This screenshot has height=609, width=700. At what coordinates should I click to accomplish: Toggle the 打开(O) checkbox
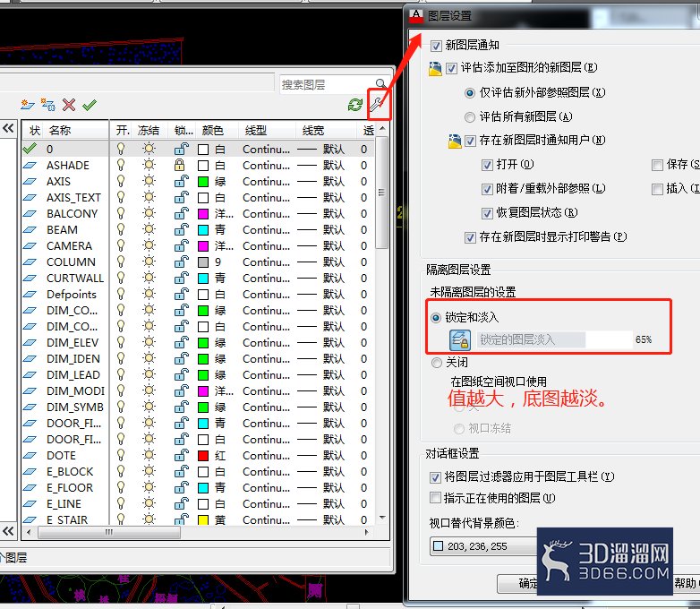[487, 165]
